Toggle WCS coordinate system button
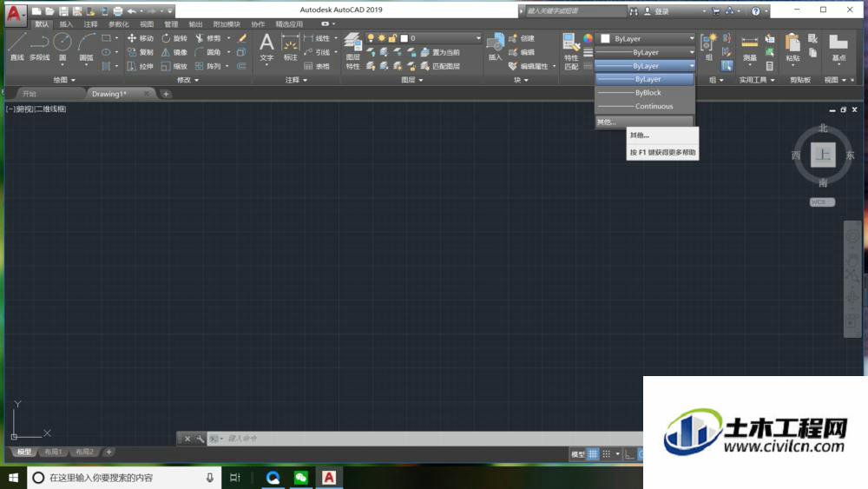This screenshot has width=868, height=489. coord(822,202)
